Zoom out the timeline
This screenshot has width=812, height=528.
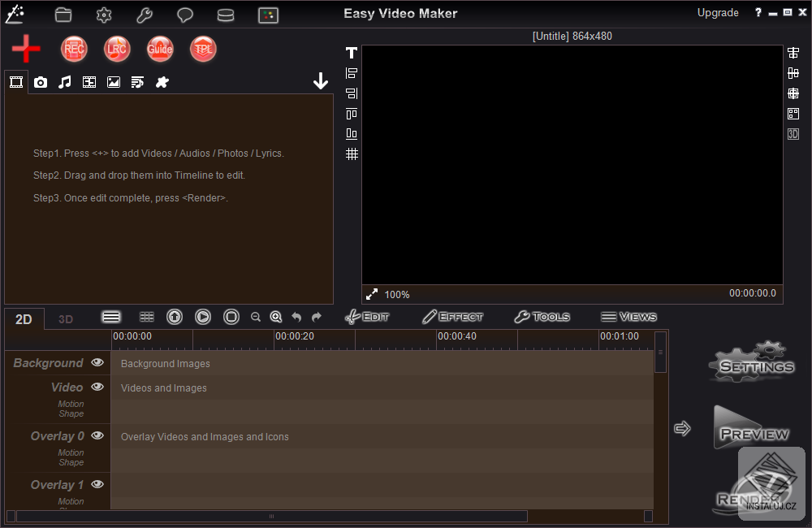coord(255,317)
